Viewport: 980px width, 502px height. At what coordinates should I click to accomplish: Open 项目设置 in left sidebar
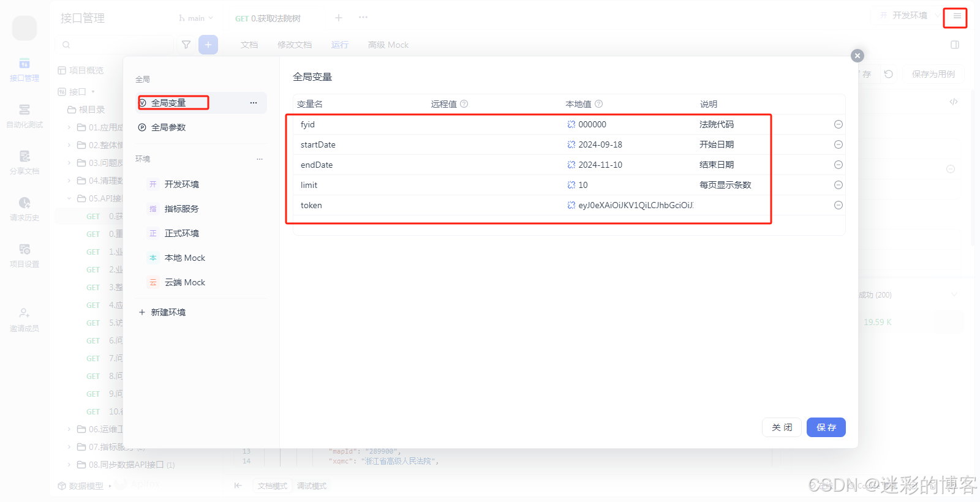point(24,256)
